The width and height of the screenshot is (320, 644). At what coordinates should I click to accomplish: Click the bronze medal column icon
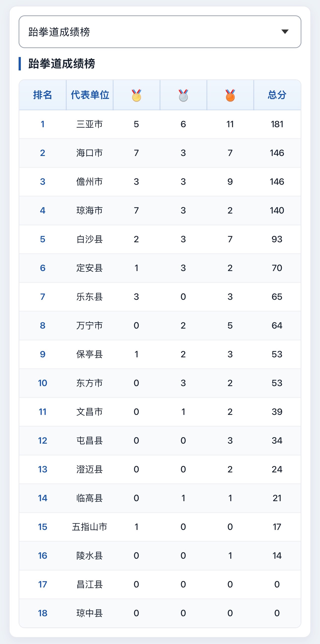click(x=230, y=95)
